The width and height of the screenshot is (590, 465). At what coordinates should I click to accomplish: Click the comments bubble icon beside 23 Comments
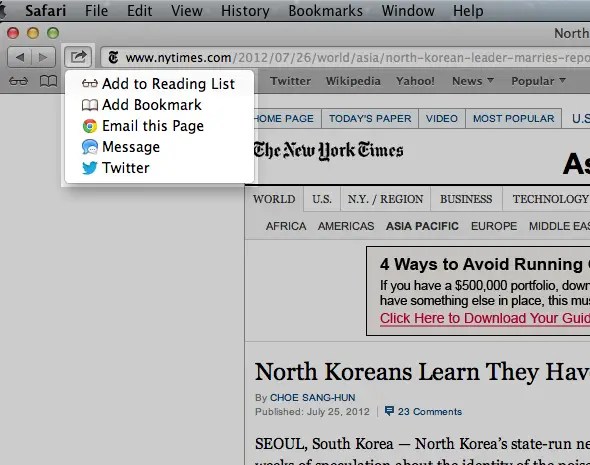point(389,411)
